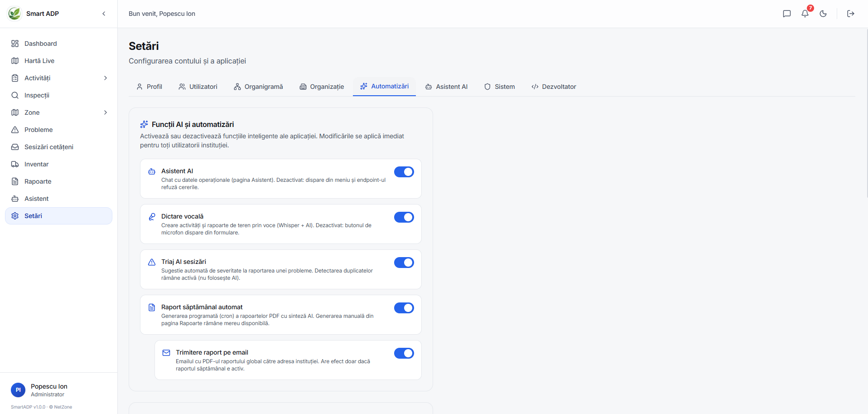Open the Dashboard icon in sidebar
This screenshot has height=414, width=868.
(15, 44)
